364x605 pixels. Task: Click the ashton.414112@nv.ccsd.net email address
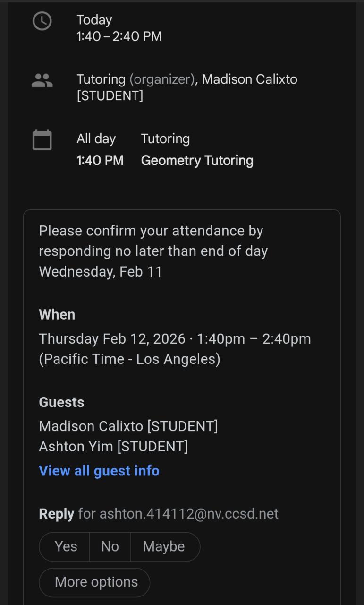click(189, 514)
